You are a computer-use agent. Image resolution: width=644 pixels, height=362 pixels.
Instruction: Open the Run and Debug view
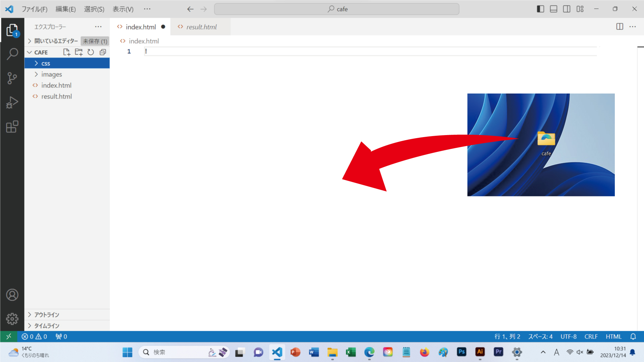12,103
